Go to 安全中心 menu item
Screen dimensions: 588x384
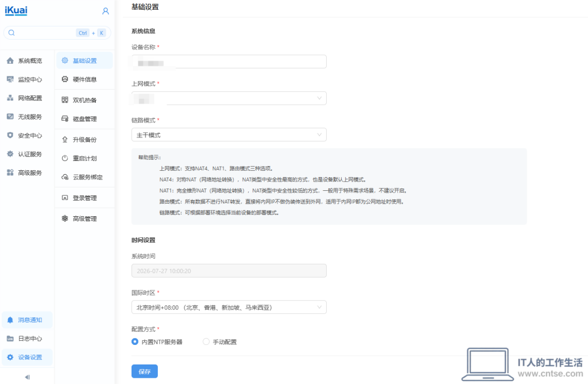pyautogui.click(x=27, y=135)
